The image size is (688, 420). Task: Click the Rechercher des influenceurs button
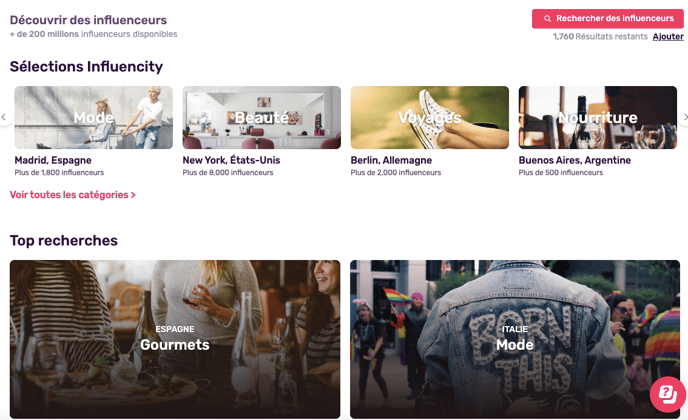pyautogui.click(x=608, y=19)
